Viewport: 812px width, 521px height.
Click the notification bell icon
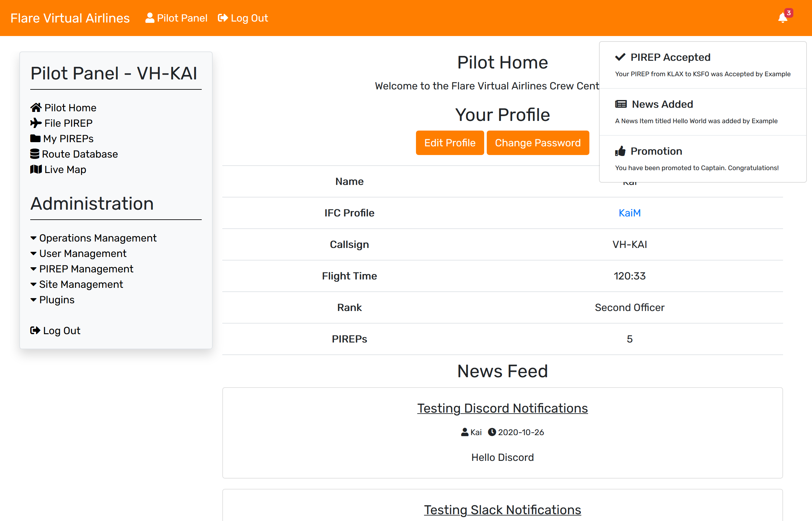click(x=783, y=18)
